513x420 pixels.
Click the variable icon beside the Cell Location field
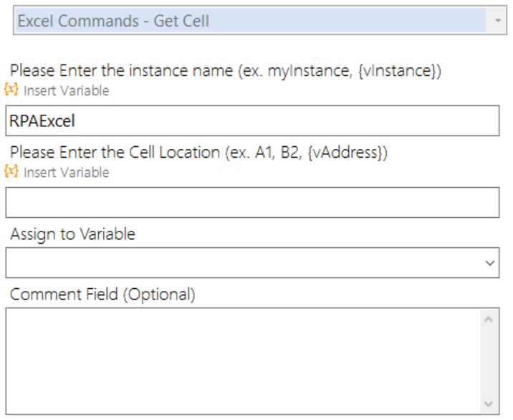point(11,171)
